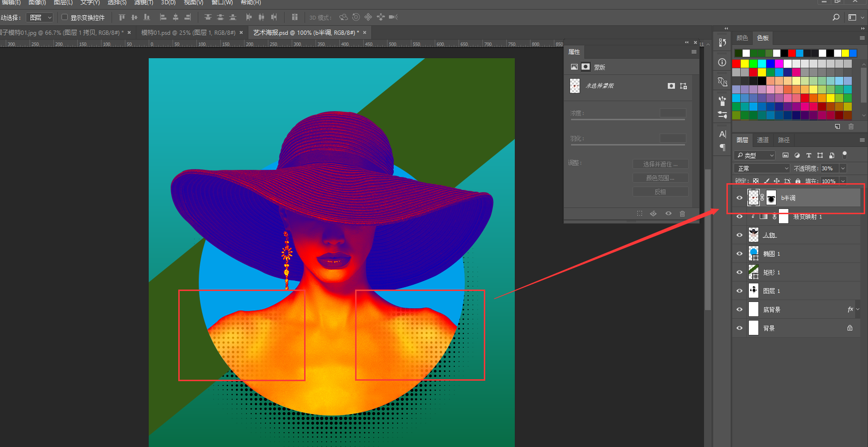
Task: Click the delete swatch trash icon
Action: [x=851, y=126]
